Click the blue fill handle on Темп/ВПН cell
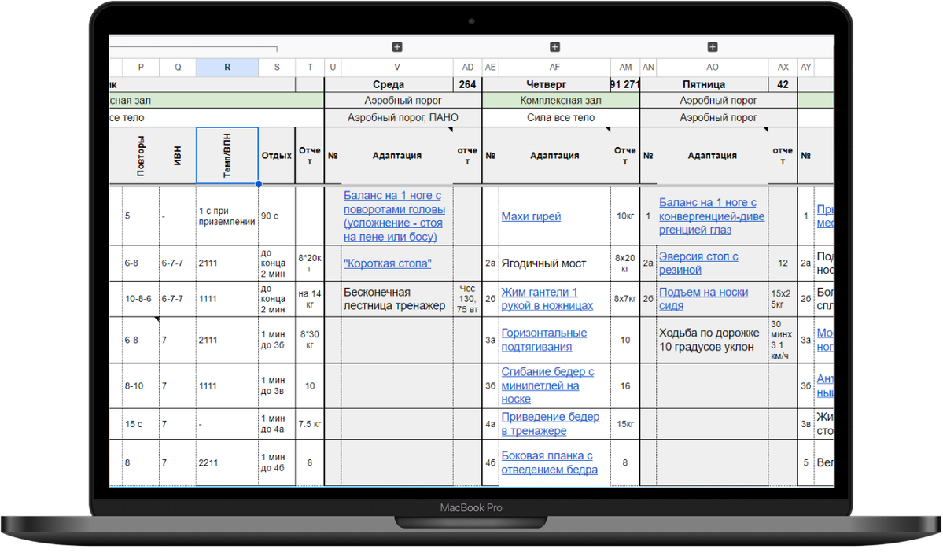943x560 pixels. pos(258,184)
